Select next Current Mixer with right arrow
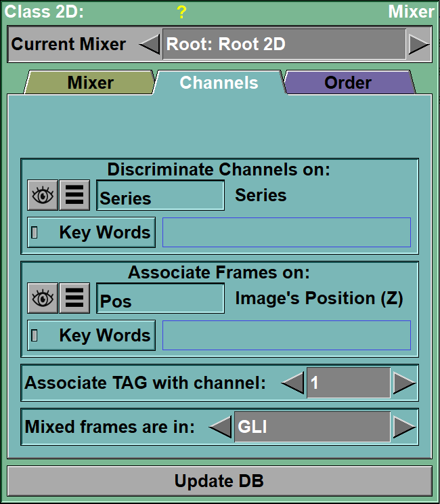The height and width of the screenshot is (504, 440). 418,45
